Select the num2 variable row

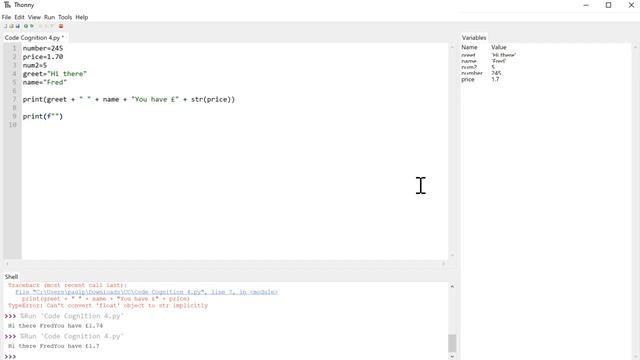pos(545,67)
